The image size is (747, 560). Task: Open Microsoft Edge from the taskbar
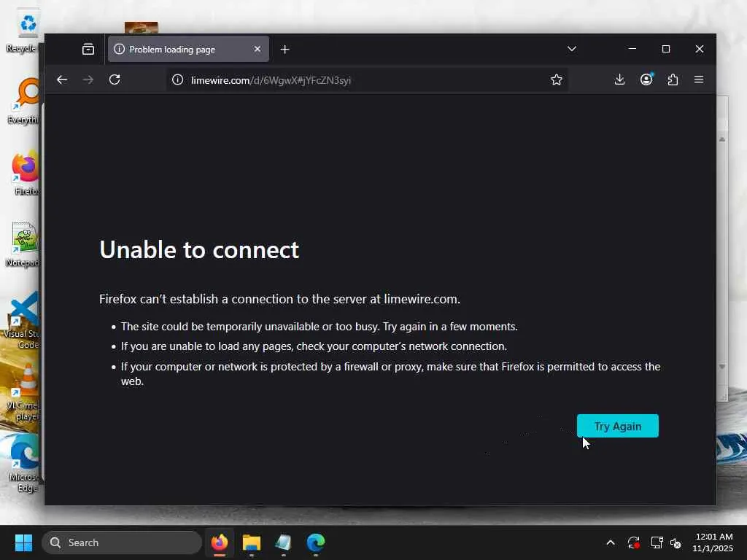click(x=315, y=542)
